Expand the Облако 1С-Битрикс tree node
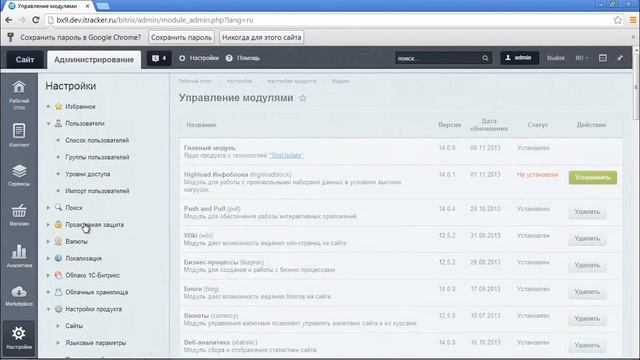 pyautogui.click(x=48, y=276)
